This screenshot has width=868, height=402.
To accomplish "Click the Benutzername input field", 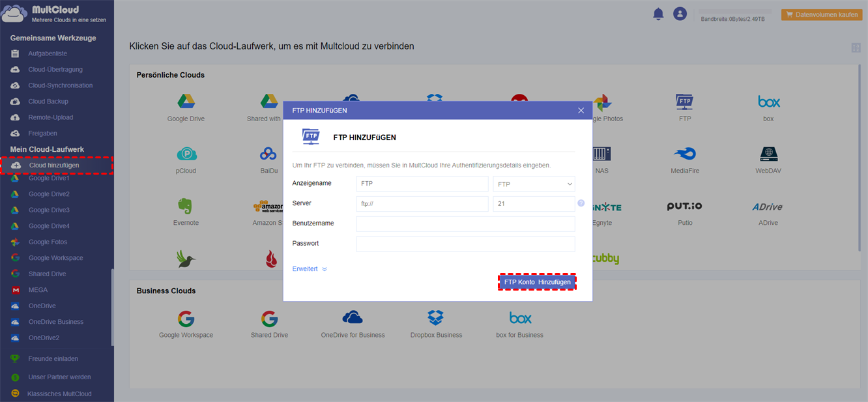I will click(465, 224).
